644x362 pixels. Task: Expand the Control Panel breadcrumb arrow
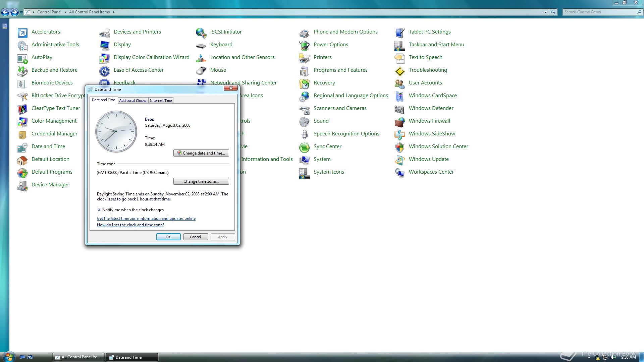click(65, 12)
